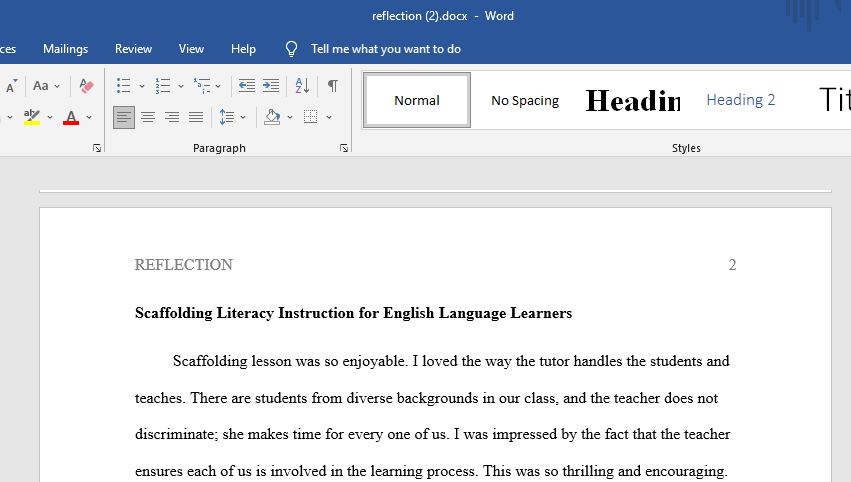Open the Numbering library dropdown arrow
This screenshot has width=851, height=482.
pyautogui.click(x=181, y=86)
